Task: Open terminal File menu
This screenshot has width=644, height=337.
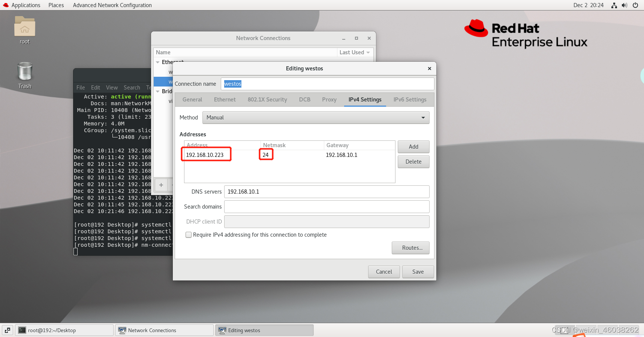Action: tap(81, 88)
